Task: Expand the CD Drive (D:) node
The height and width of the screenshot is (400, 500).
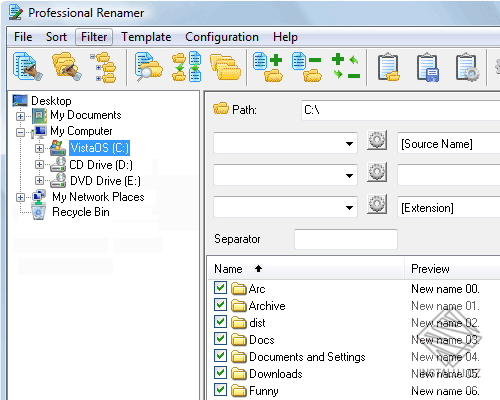Action: [x=39, y=164]
